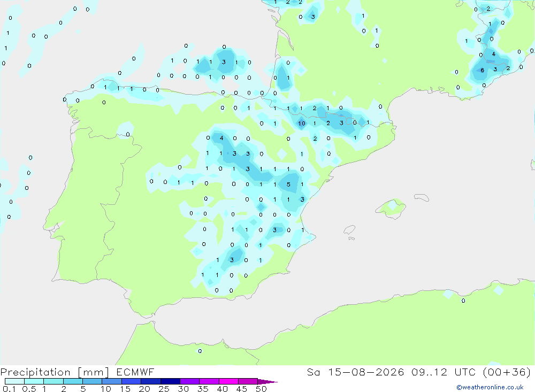
Task: Click the Ibiza island outline
Action: click(x=349, y=230)
